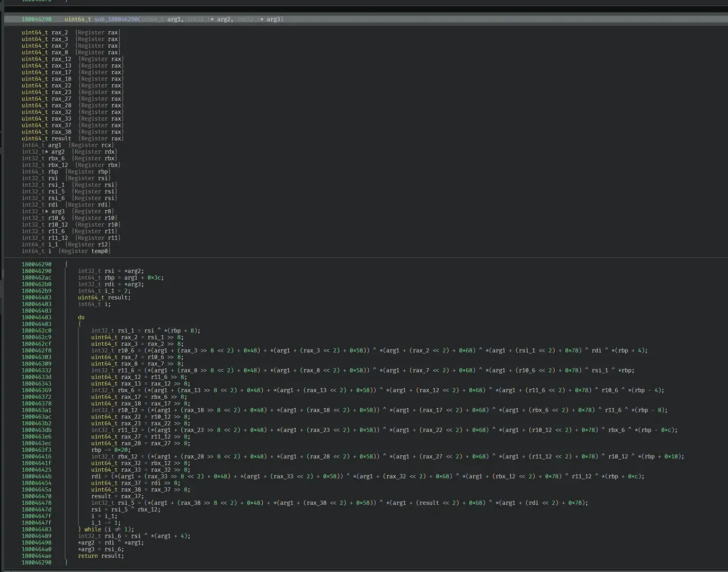Select 'int32_t* arg3 {Register r8}' declaration
The width and height of the screenshot is (728, 572).
click(x=68, y=211)
